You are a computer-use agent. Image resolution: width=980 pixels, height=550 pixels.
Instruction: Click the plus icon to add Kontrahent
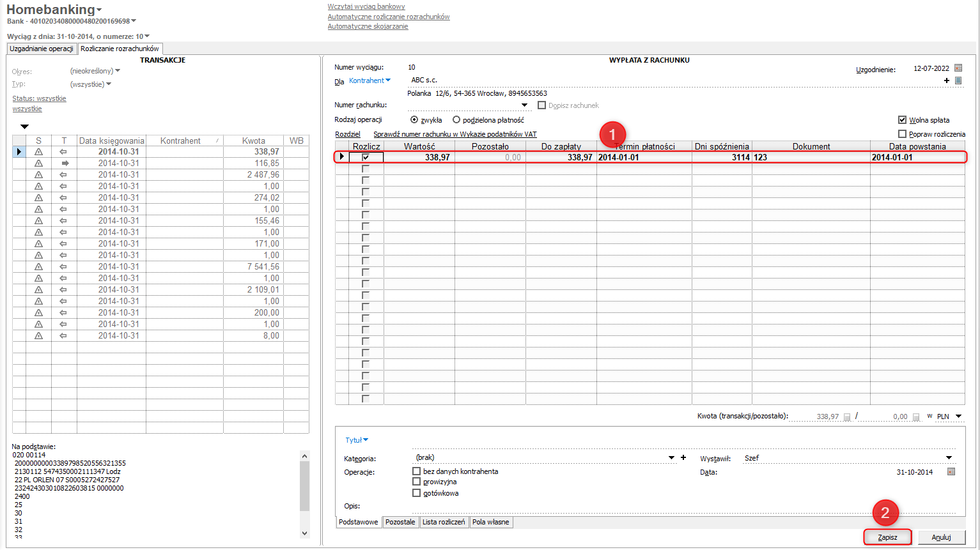coord(946,80)
